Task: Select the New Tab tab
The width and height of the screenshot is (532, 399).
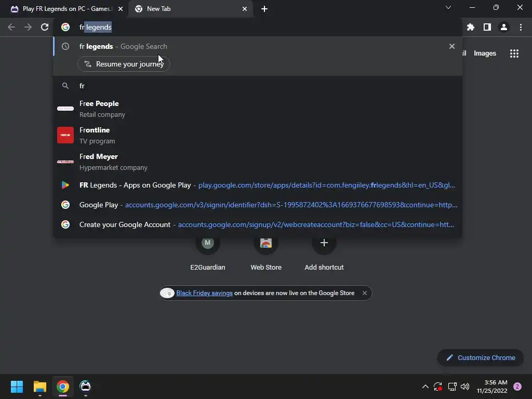Action: pos(190,9)
